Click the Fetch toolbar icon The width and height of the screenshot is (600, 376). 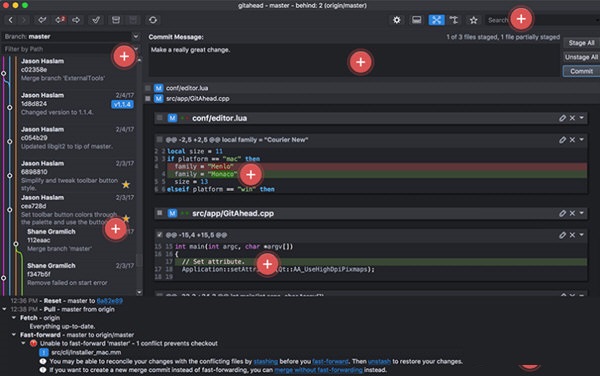point(42,20)
